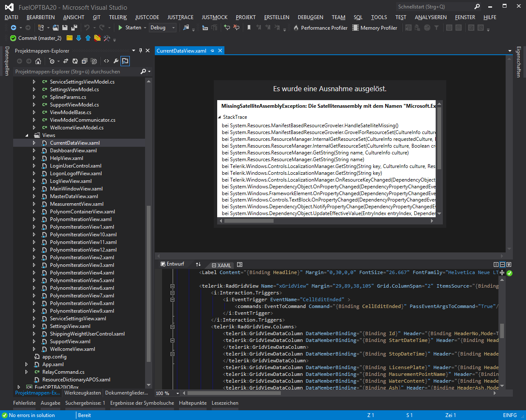Switch to the Fehlerliste tab
Image resolution: width=526 pixels, height=420 pixels.
[25, 403]
